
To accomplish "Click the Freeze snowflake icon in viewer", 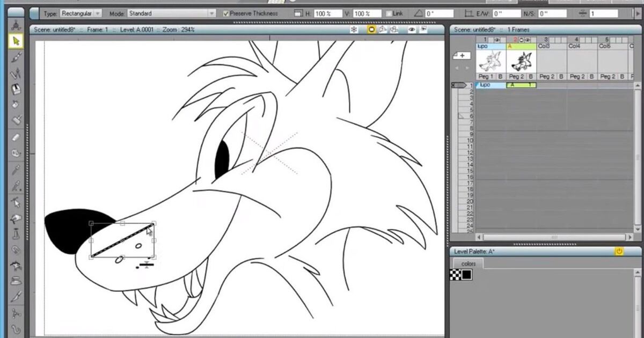I will pos(354,30).
